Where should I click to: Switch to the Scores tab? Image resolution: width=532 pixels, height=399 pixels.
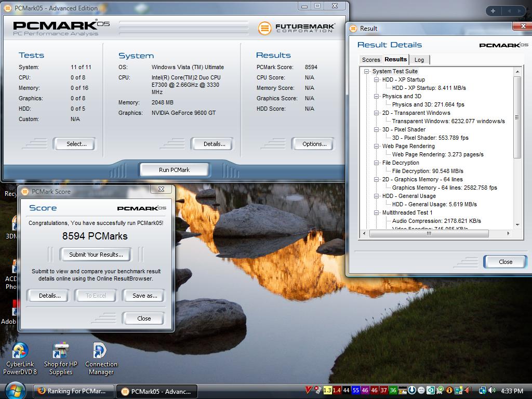pyautogui.click(x=371, y=60)
